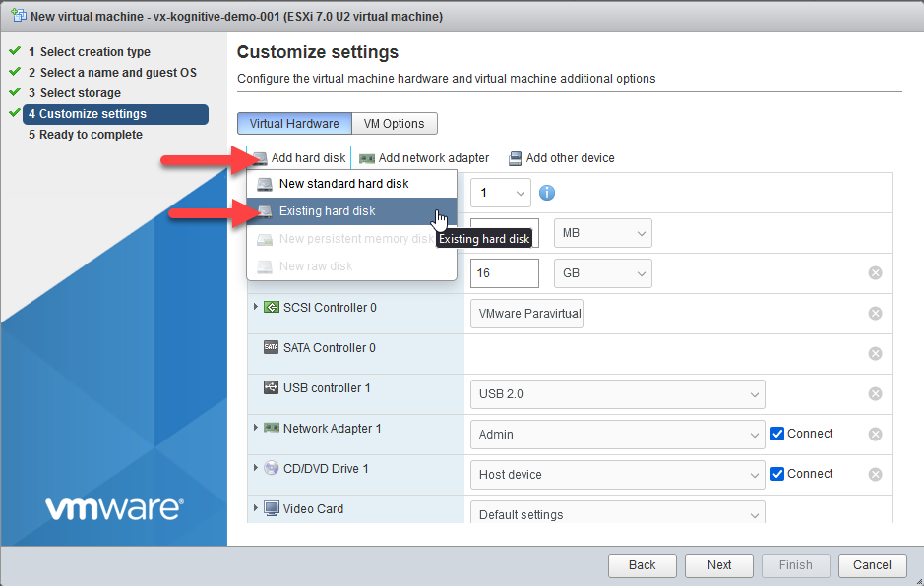Remove SATA Controller 0 with X icon

pyautogui.click(x=875, y=354)
